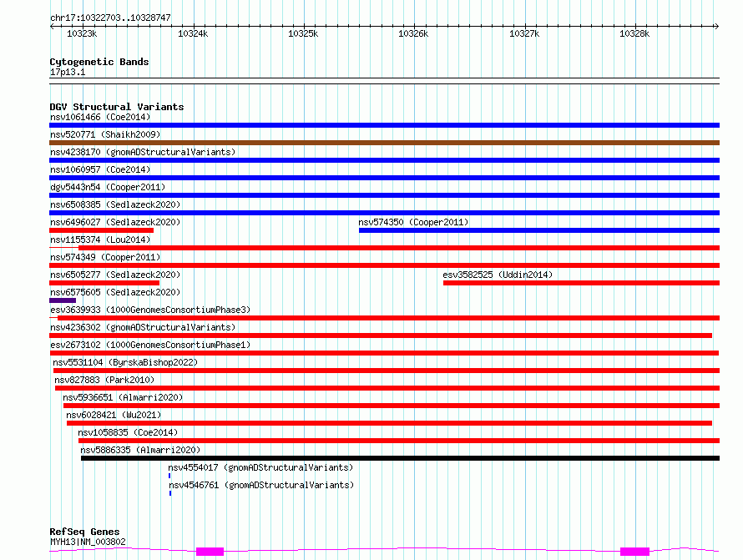
Task: Click the black nsv5886335 (Almarri2020) bar
Action: click(401, 458)
